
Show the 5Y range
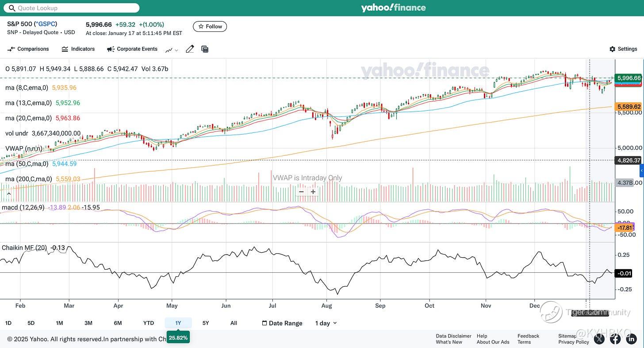click(206, 323)
